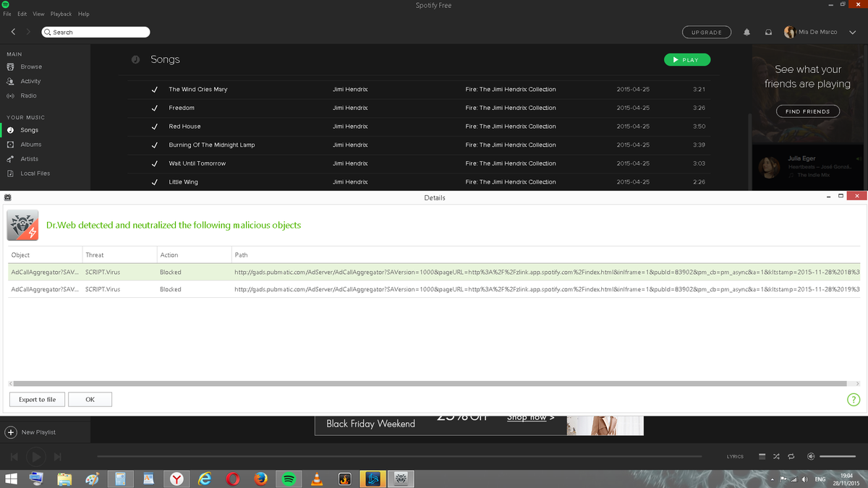This screenshot has width=868, height=488.
Task: Open Yandex browser from taskbar
Action: tap(177, 479)
